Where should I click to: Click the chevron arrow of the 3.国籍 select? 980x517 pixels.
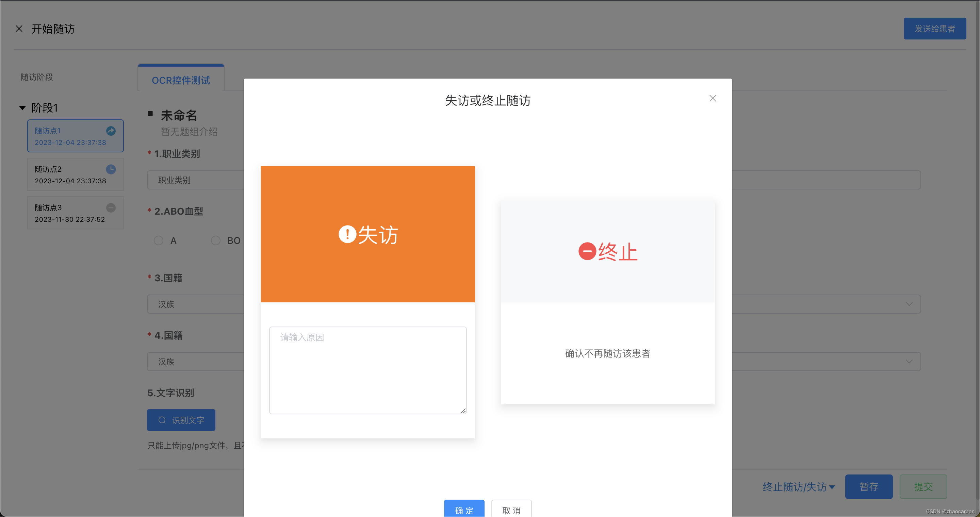click(x=909, y=304)
